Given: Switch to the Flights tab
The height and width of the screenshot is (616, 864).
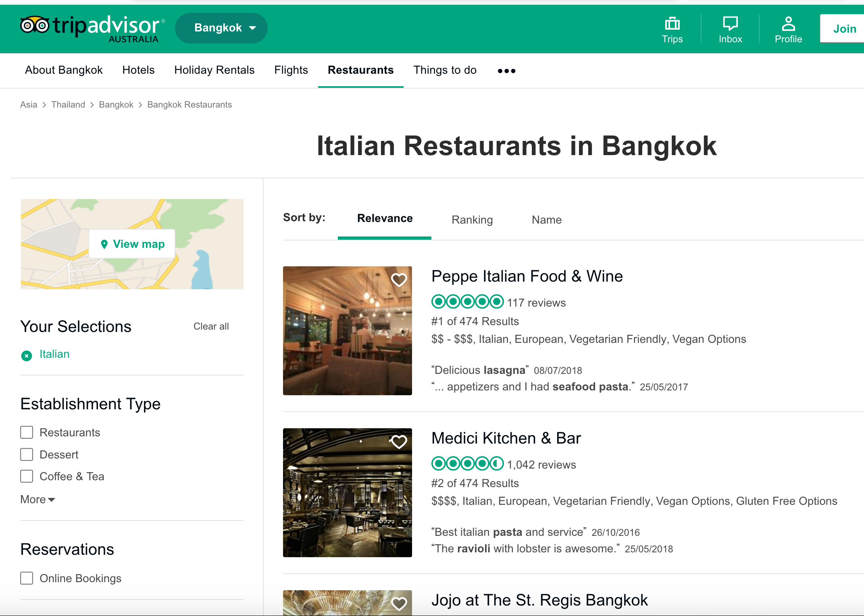Looking at the screenshot, I should (291, 70).
